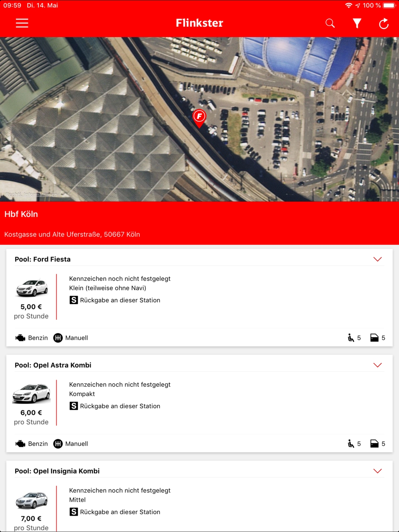Open the Pool: Opel Insignia Kombi header
This screenshot has width=399, height=532.
point(57,471)
